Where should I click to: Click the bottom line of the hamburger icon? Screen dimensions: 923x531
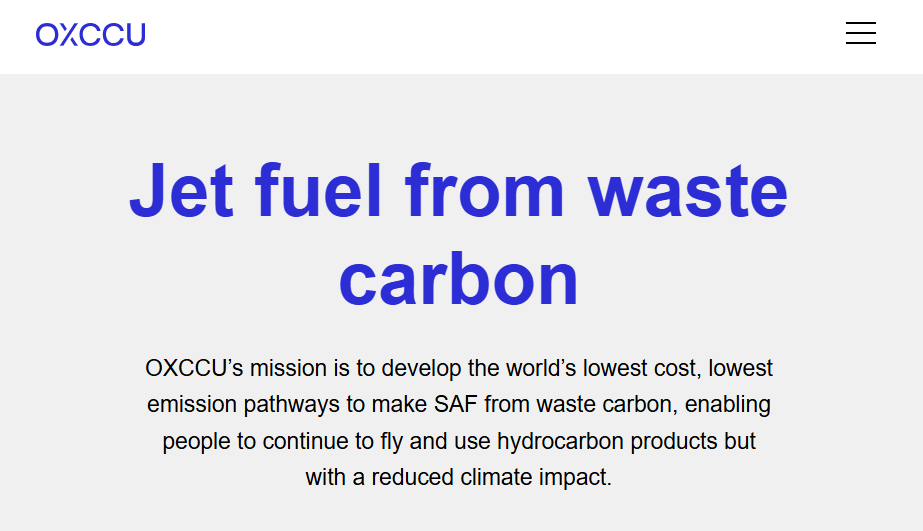(860, 44)
